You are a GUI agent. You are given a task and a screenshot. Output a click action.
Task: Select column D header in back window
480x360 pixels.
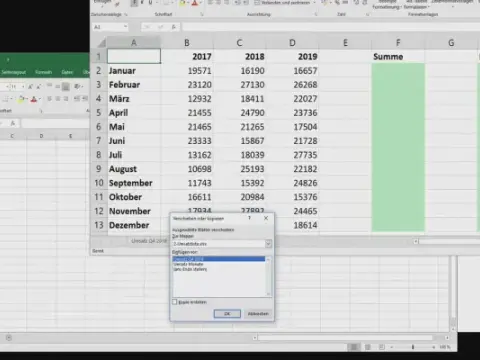tap(41, 136)
